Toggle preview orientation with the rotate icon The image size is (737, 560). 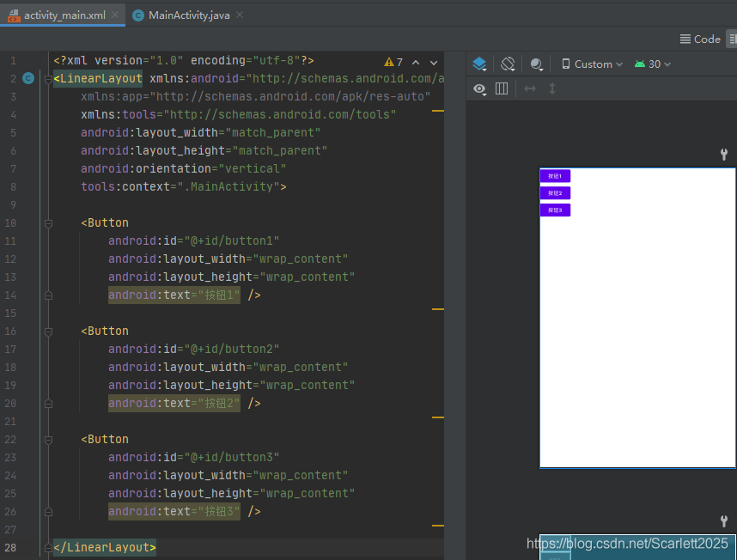(x=509, y=64)
